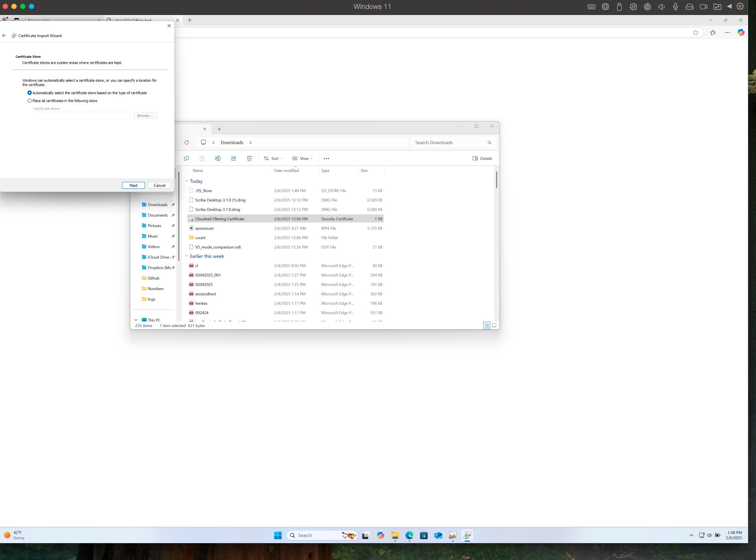The width and height of the screenshot is (756, 560).
Task: Go back in the Certificate Import Wizard
Action: 4,36
